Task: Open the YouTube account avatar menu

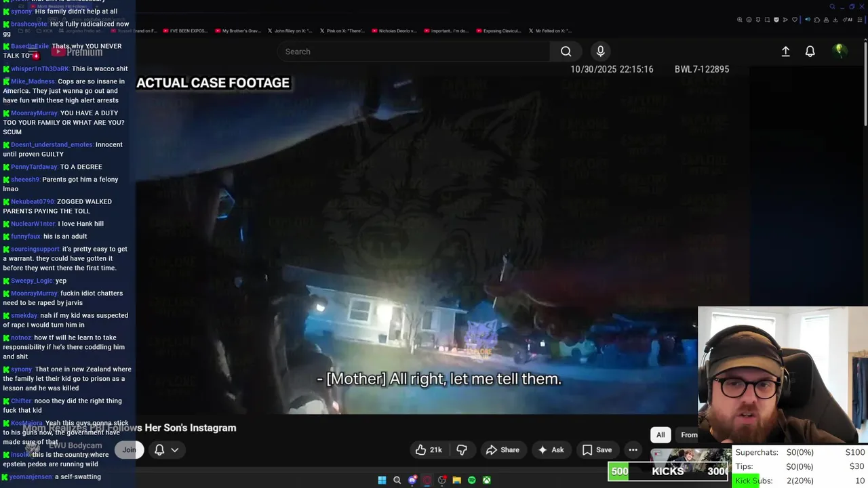Action: pyautogui.click(x=840, y=51)
